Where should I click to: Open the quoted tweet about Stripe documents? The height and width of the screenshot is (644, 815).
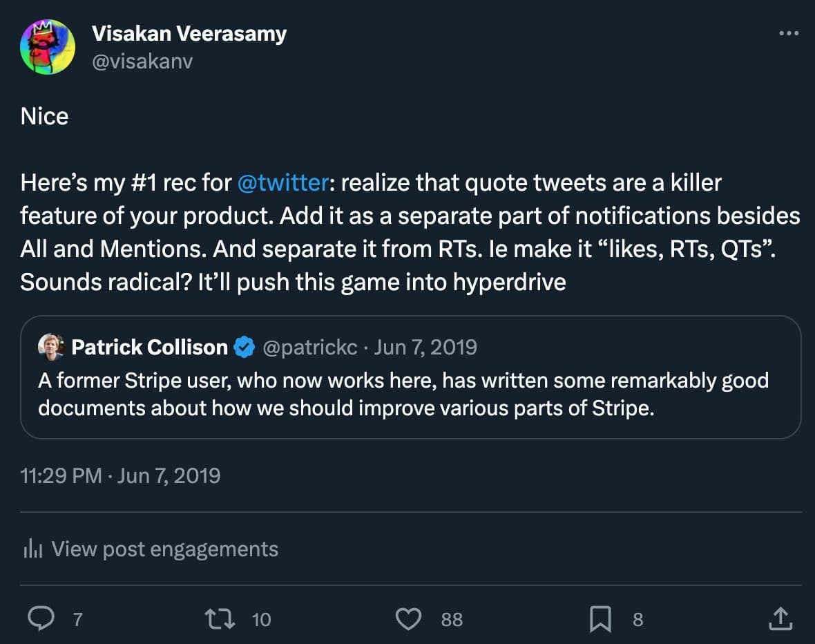point(410,394)
